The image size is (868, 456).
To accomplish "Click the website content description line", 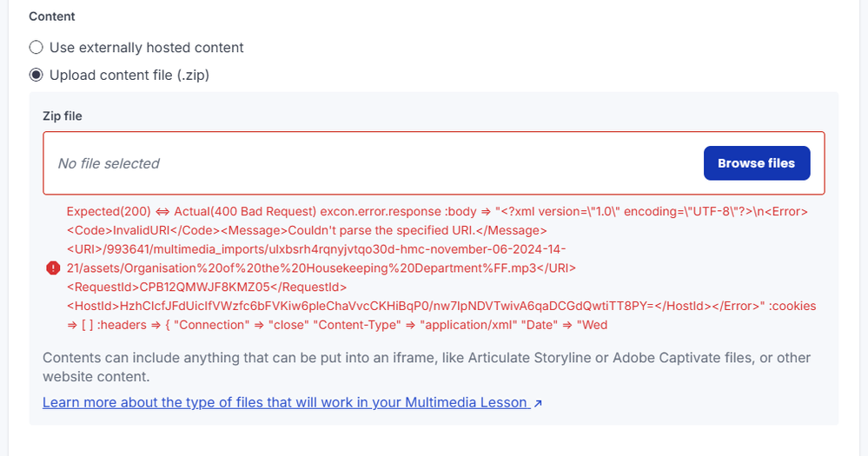I will [x=96, y=377].
